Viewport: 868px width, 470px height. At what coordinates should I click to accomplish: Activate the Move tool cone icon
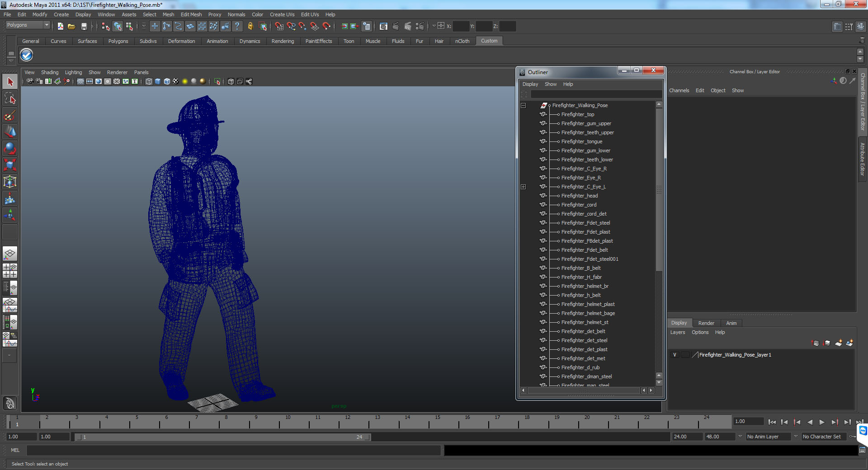[x=10, y=132]
